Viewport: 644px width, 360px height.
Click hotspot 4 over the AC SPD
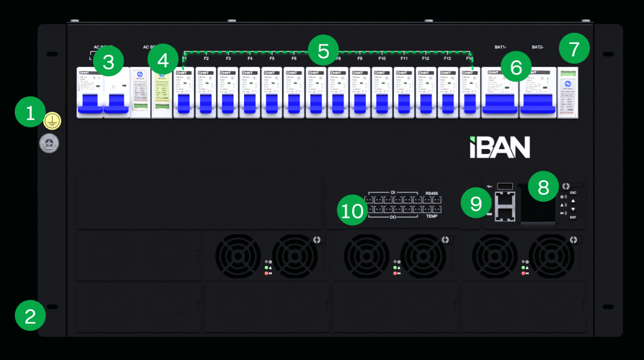[x=163, y=61]
